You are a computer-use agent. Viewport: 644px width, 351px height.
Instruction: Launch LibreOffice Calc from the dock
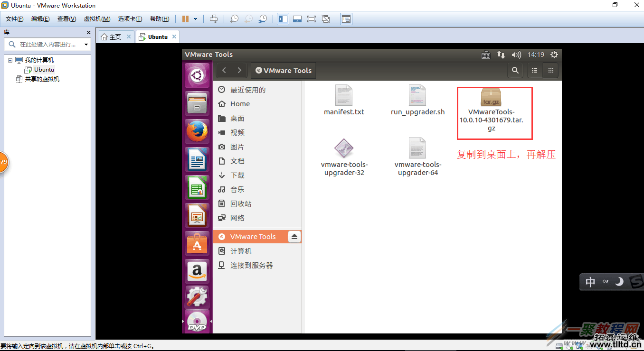coord(197,187)
